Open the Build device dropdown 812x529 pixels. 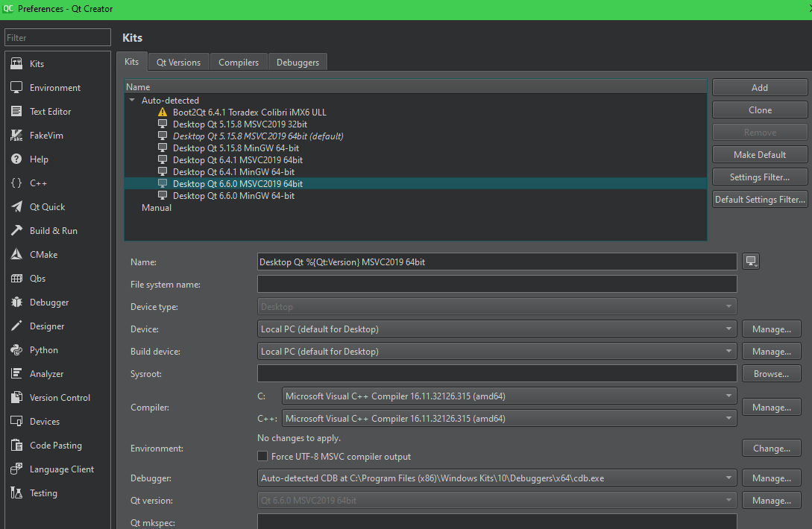point(497,351)
